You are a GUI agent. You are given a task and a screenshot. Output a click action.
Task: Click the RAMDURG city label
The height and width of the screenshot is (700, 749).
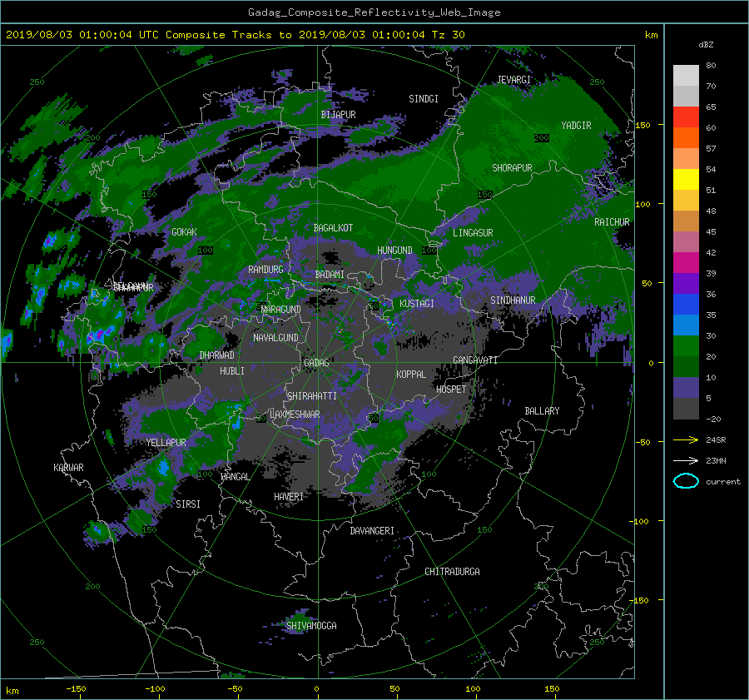[x=265, y=270]
